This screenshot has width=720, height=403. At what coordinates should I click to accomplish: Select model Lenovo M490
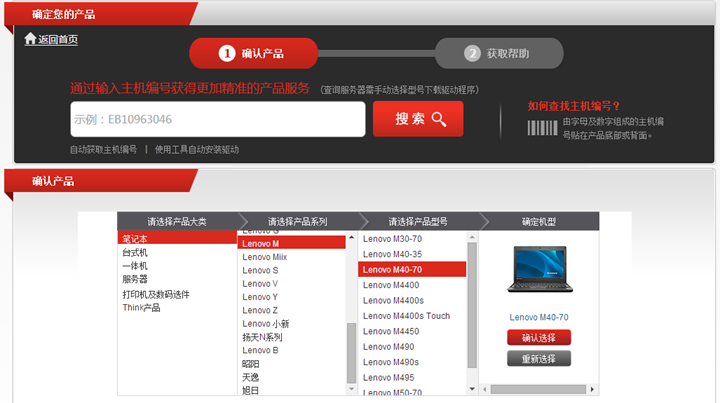[388, 347]
